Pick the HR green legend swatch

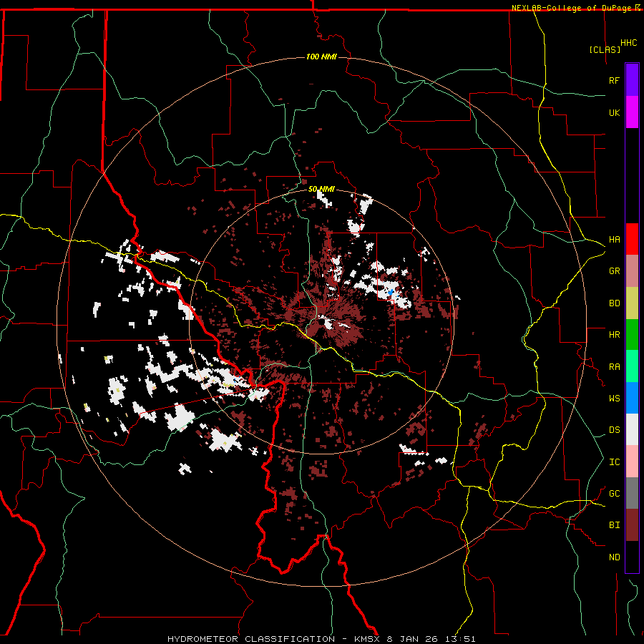632,335
